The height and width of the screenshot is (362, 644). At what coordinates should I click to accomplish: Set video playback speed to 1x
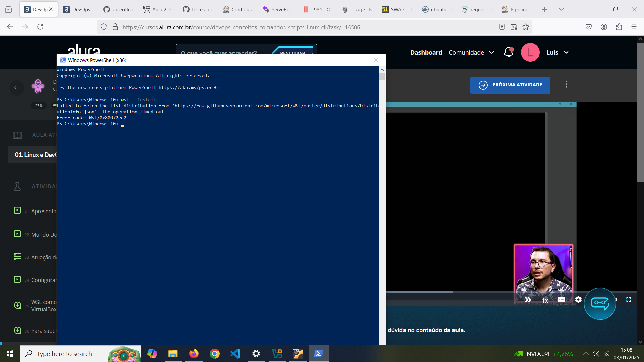[x=544, y=300]
